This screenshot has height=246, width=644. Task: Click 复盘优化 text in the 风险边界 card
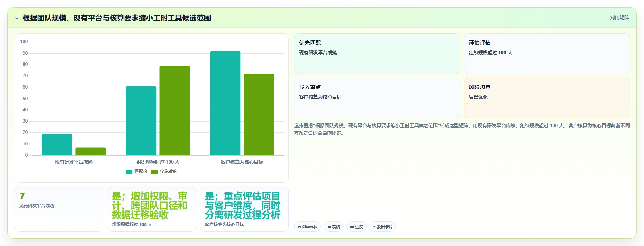(x=478, y=97)
